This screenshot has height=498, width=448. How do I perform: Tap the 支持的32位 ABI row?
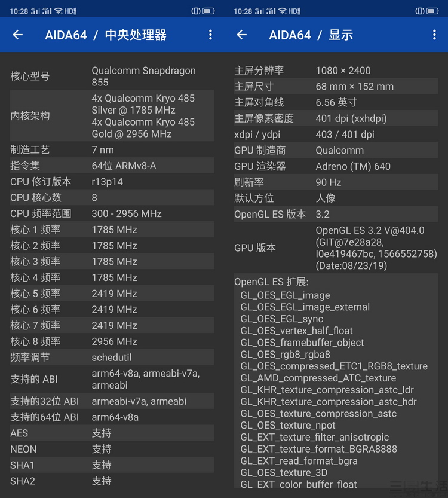pyautogui.click(x=112, y=401)
